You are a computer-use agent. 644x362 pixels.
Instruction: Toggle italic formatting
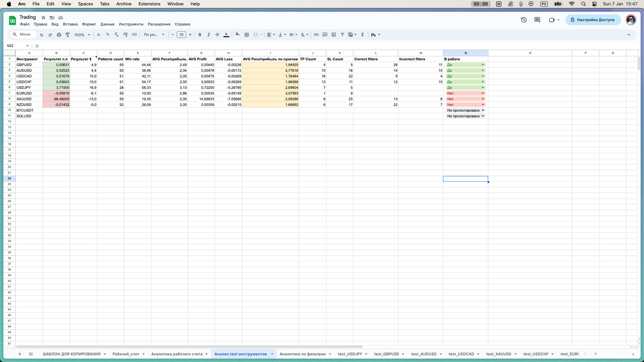click(x=209, y=35)
